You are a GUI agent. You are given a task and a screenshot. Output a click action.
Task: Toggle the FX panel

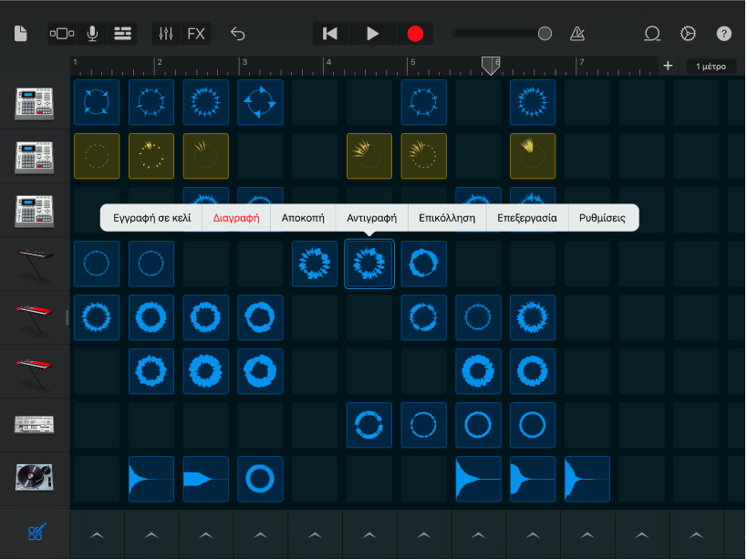(x=196, y=34)
